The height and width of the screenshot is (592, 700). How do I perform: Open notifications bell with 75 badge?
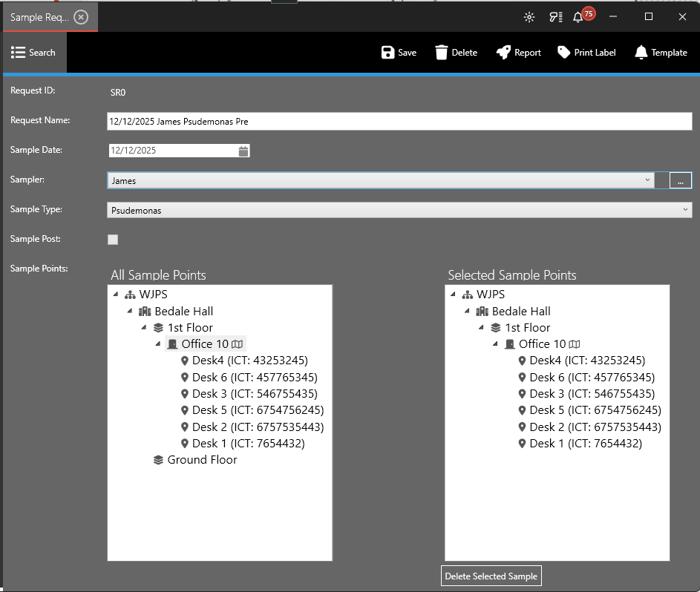[x=578, y=17]
